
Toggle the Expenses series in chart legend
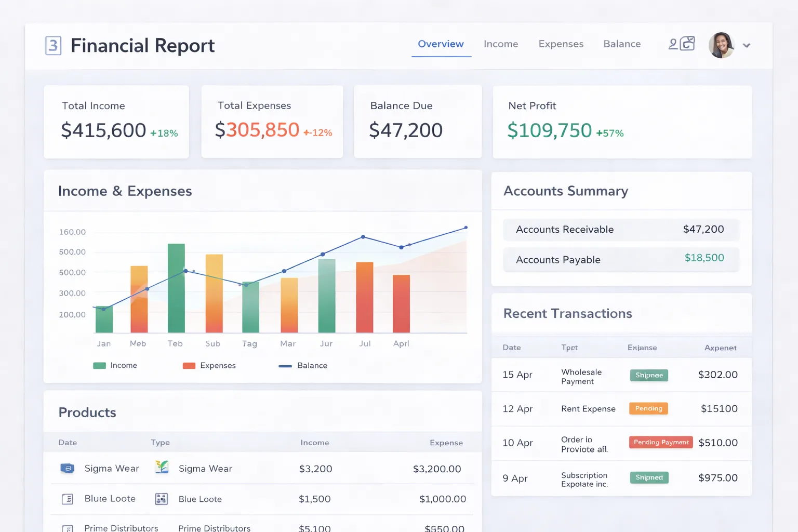pyautogui.click(x=209, y=366)
